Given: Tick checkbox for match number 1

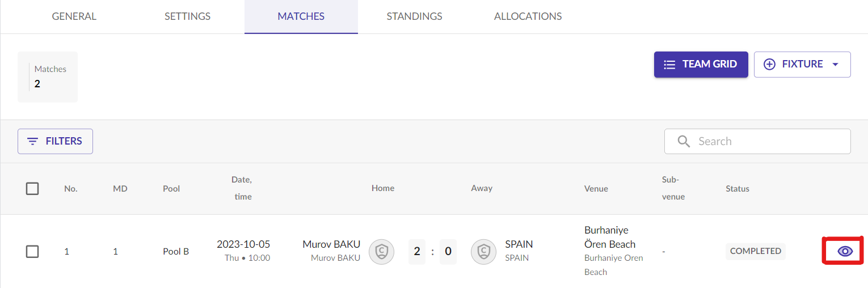Looking at the screenshot, I should (x=32, y=251).
